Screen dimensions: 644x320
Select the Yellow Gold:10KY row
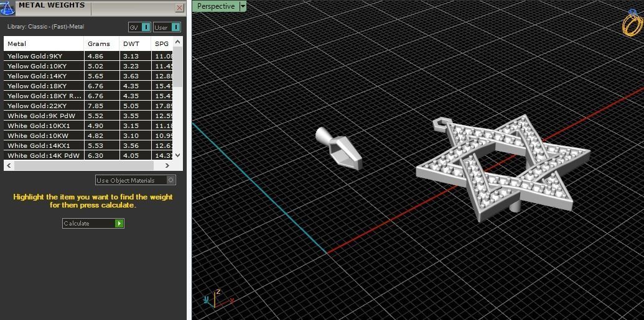(89, 66)
